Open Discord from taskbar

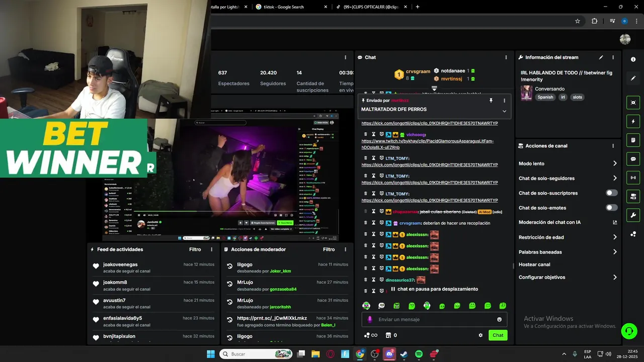[x=389, y=354]
